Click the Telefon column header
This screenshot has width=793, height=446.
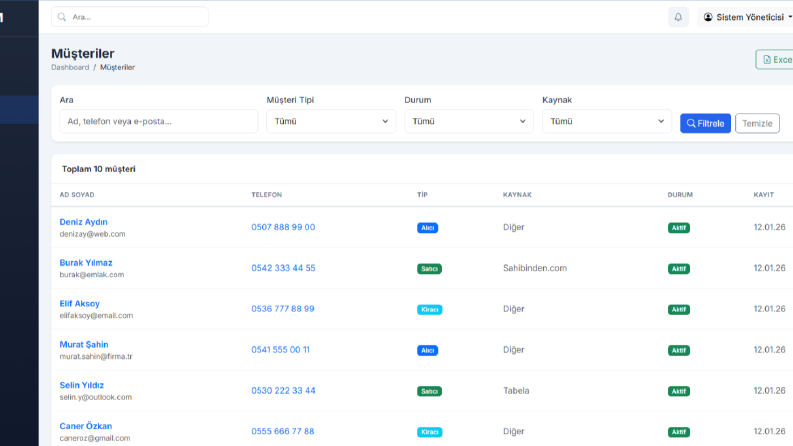pyautogui.click(x=267, y=195)
